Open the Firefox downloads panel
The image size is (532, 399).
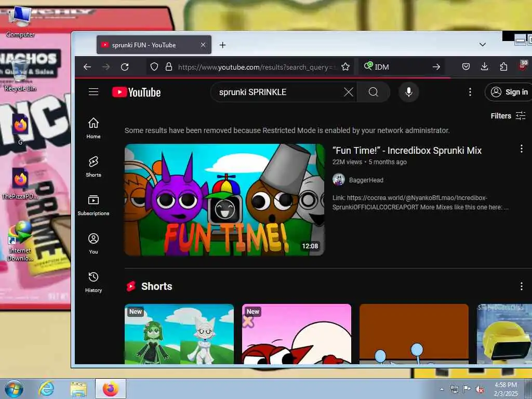(485, 67)
